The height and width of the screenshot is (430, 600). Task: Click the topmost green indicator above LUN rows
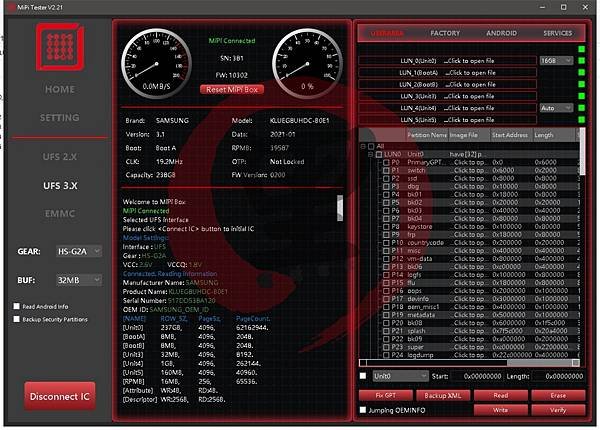(581, 49)
